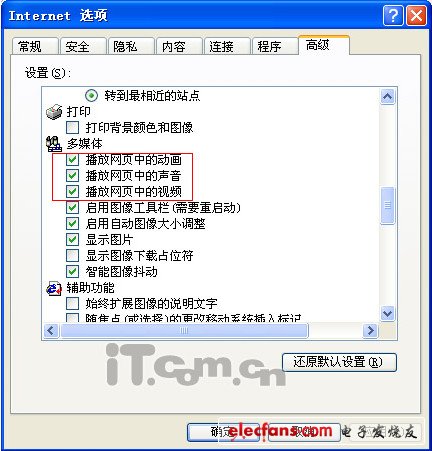Click settings list scroll up arrow

[388, 97]
